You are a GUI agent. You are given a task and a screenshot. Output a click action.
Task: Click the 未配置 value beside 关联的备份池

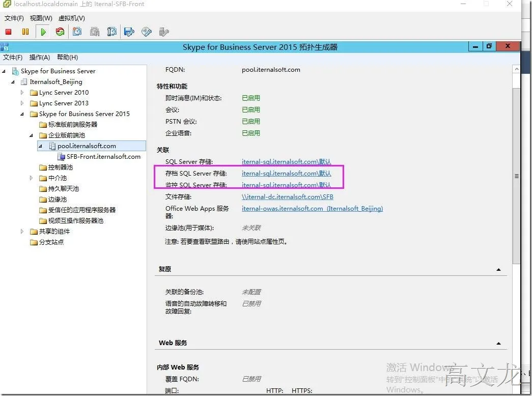click(x=251, y=292)
